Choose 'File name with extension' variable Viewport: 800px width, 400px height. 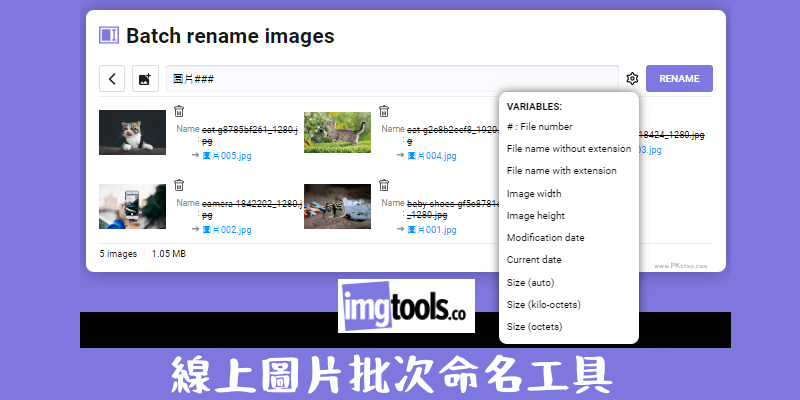pyautogui.click(x=561, y=170)
